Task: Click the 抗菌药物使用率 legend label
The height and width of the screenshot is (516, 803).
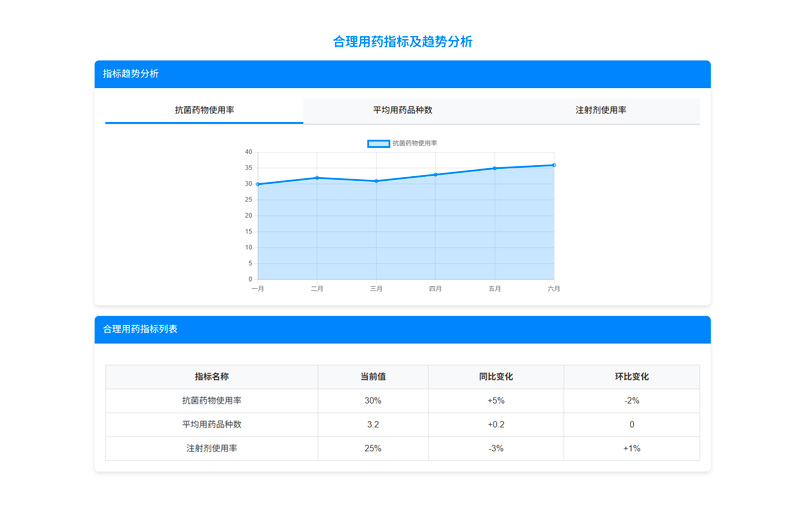Action: pos(415,144)
